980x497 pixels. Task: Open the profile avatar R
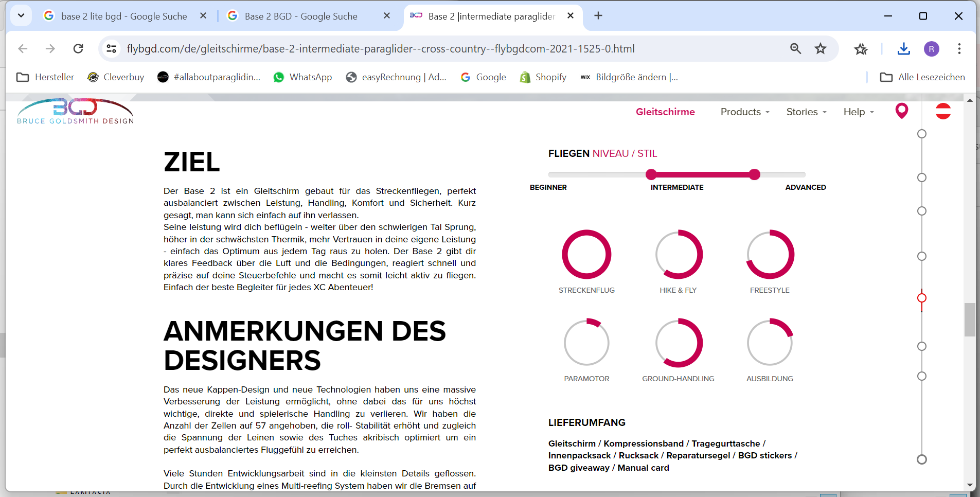[932, 49]
